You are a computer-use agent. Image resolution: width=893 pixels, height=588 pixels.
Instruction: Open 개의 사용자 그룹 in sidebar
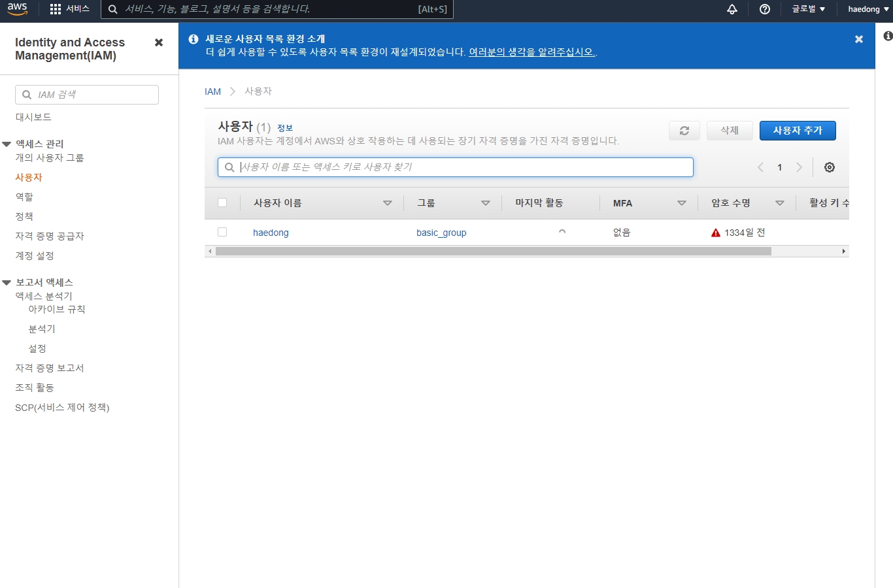coord(50,157)
